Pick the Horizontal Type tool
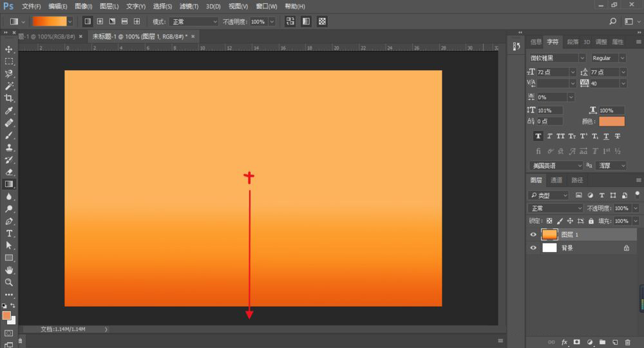 9,233
